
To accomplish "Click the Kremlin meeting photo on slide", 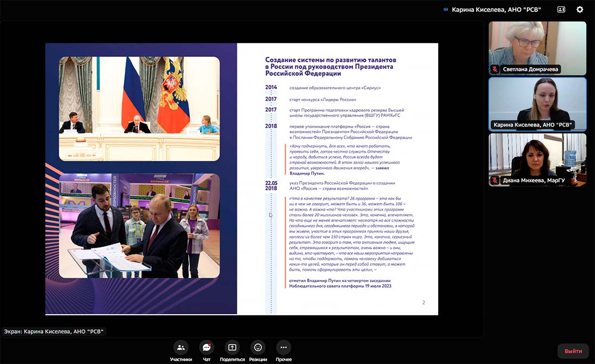I will (139, 109).
